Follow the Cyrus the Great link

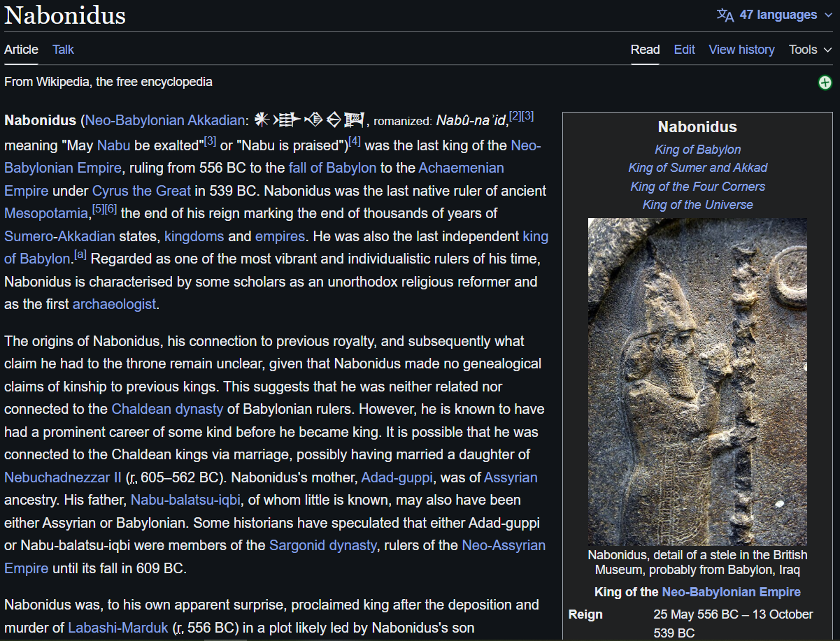tap(141, 191)
